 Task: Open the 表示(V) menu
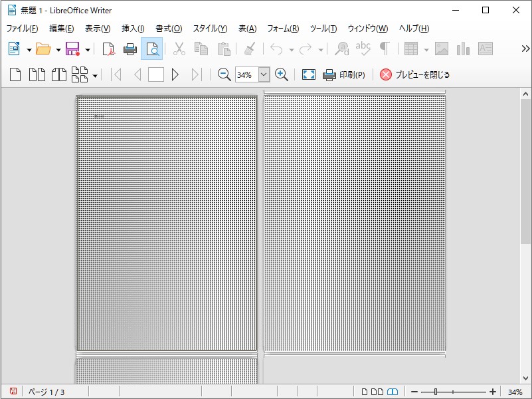pyautogui.click(x=98, y=29)
